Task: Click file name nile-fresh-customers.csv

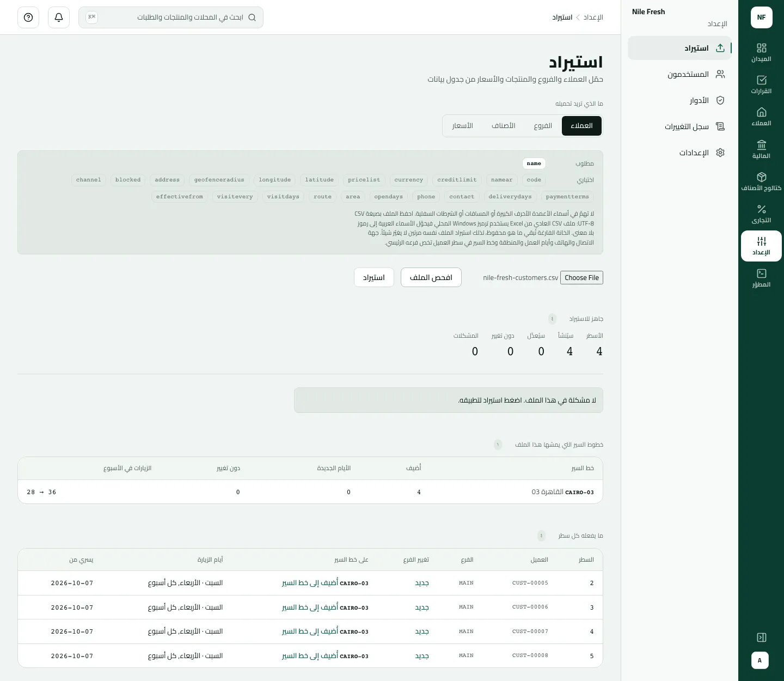Action: pos(520,278)
